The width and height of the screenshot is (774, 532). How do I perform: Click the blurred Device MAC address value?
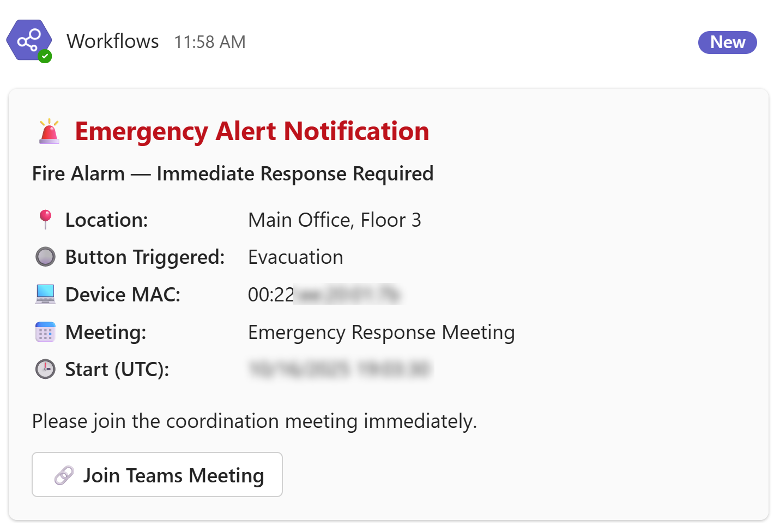(x=325, y=295)
